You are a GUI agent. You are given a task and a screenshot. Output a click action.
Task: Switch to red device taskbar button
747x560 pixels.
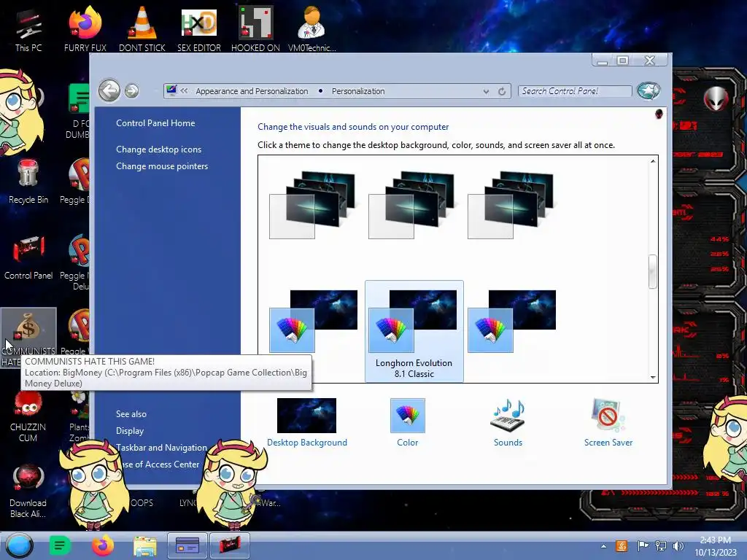tap(230, 545)
